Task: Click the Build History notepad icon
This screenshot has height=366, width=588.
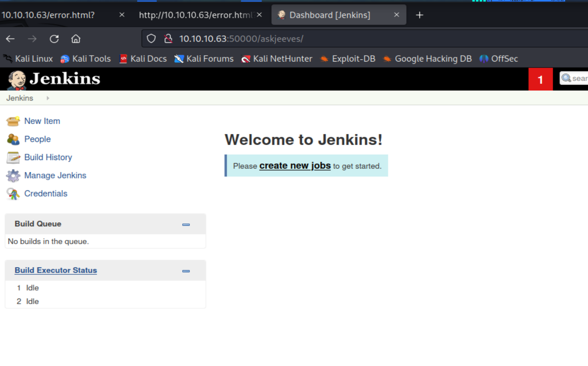Action: click(13, 157)
